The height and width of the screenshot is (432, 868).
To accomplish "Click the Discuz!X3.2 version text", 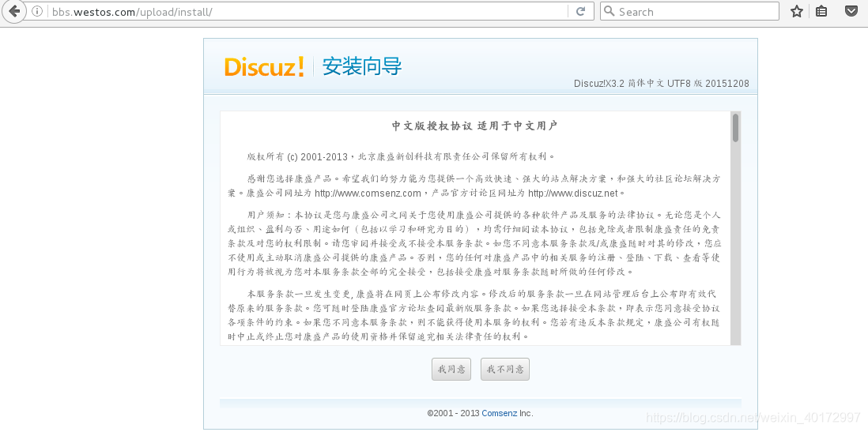I will pos(662,84).
